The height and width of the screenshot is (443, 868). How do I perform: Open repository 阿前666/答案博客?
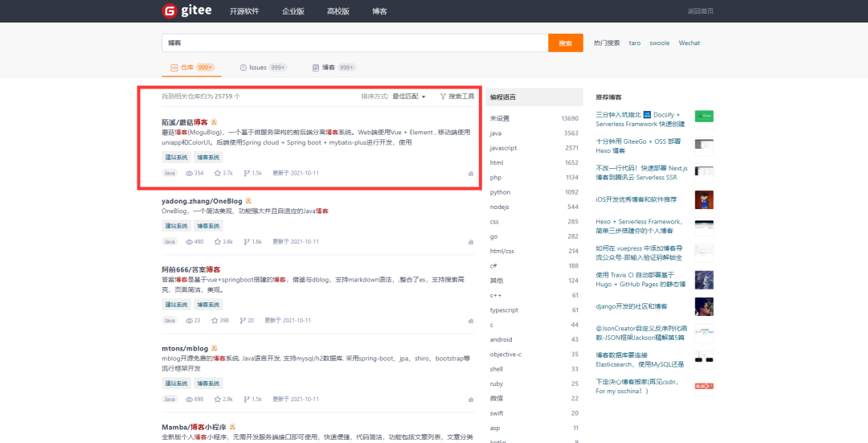pos(191,269)
